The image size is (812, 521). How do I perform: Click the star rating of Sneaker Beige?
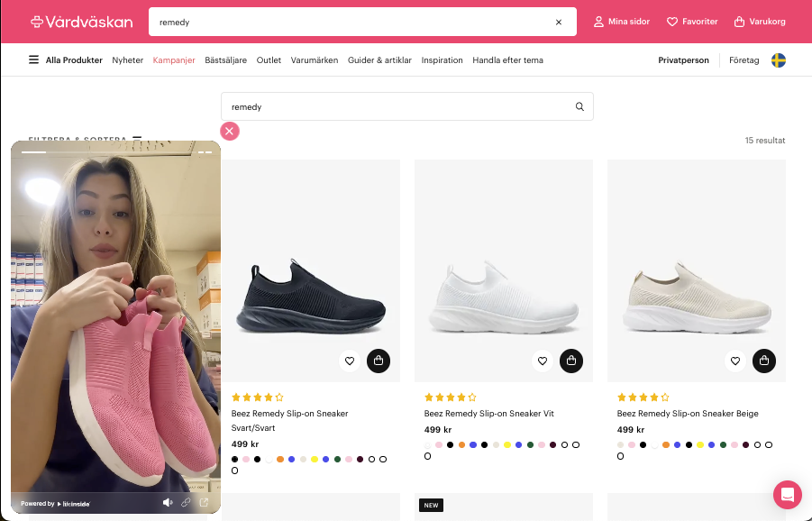643,398
